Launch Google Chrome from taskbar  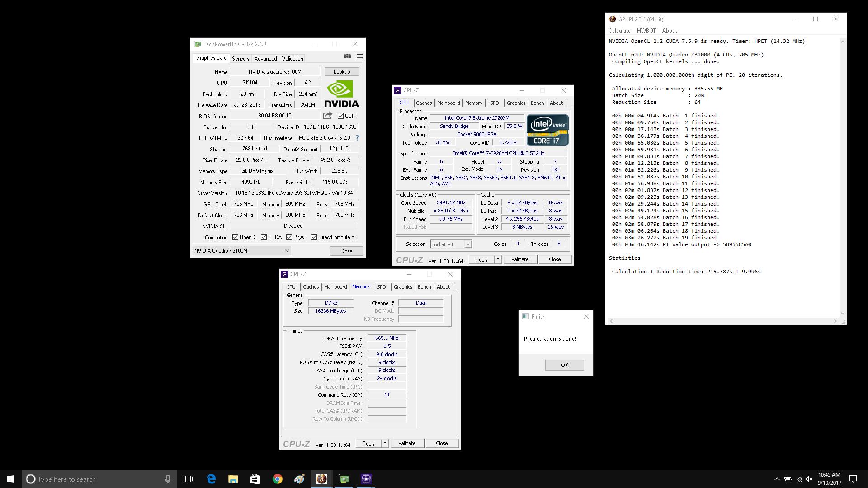pyautogui.click(x=277, y=479)
